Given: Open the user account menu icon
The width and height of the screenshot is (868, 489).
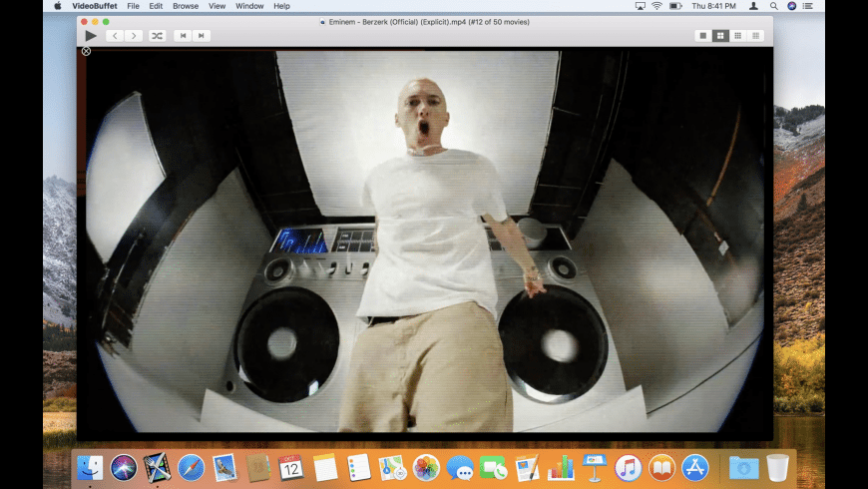Looking at the screenshot, I should coord(753,6).
